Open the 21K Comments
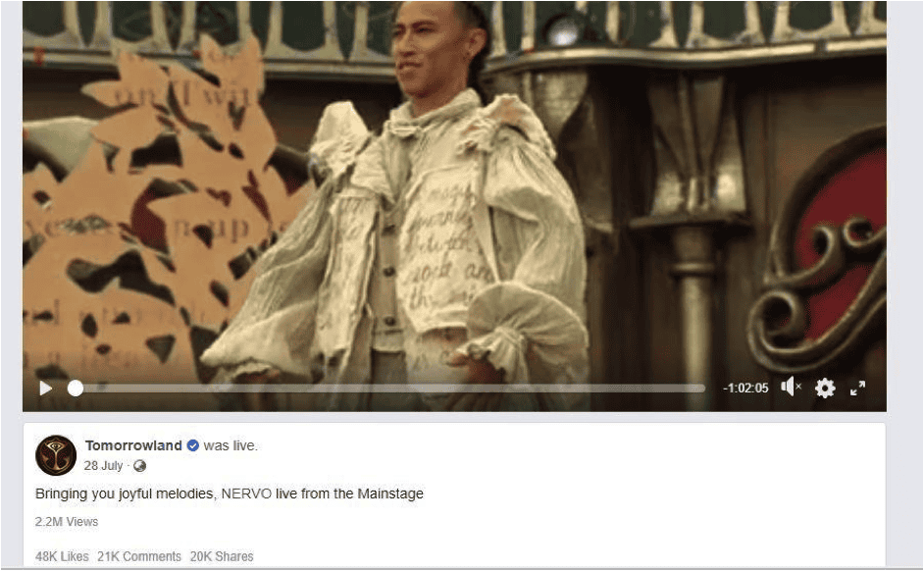 (139, 556)
